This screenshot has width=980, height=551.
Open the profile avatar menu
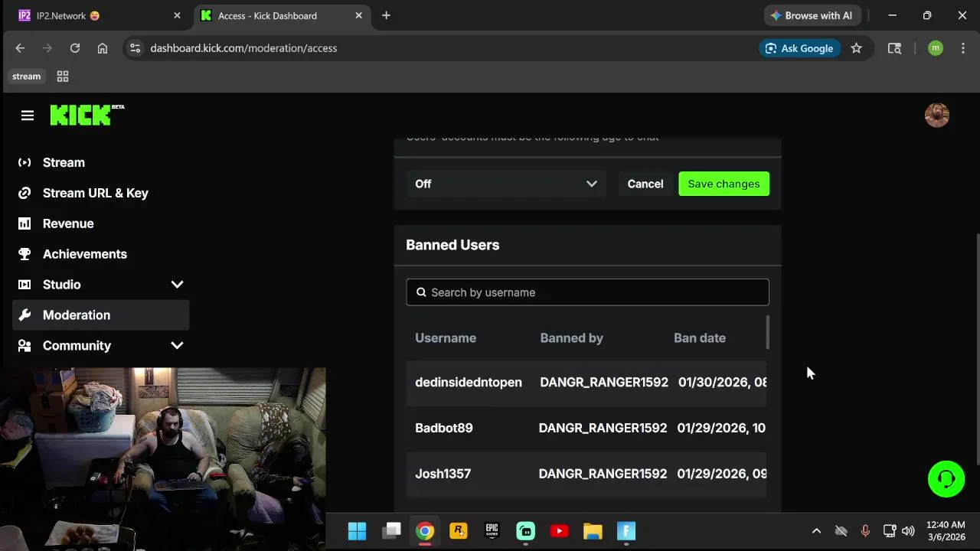936,116
